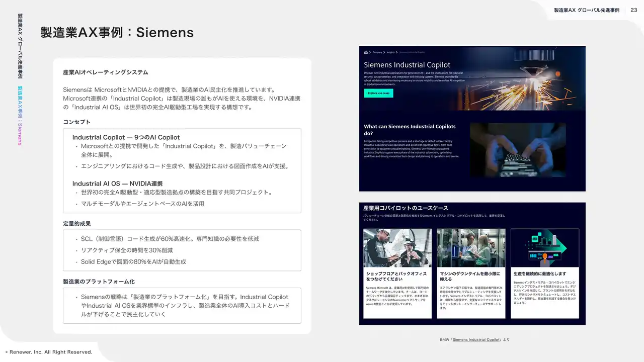Screen dimensions: 644x362
Task: Click the Renewer. Inc copyright footer text
Action: [x=49, y=352]
